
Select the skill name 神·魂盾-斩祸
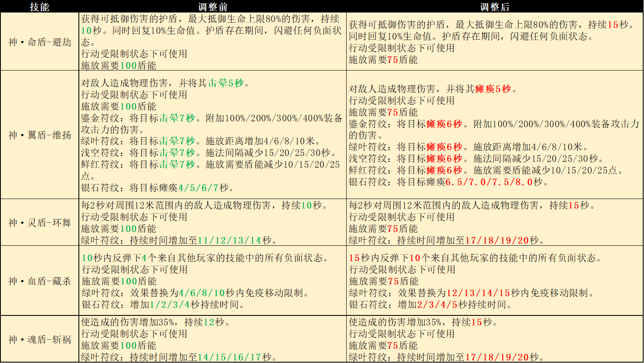click(40, 340)
